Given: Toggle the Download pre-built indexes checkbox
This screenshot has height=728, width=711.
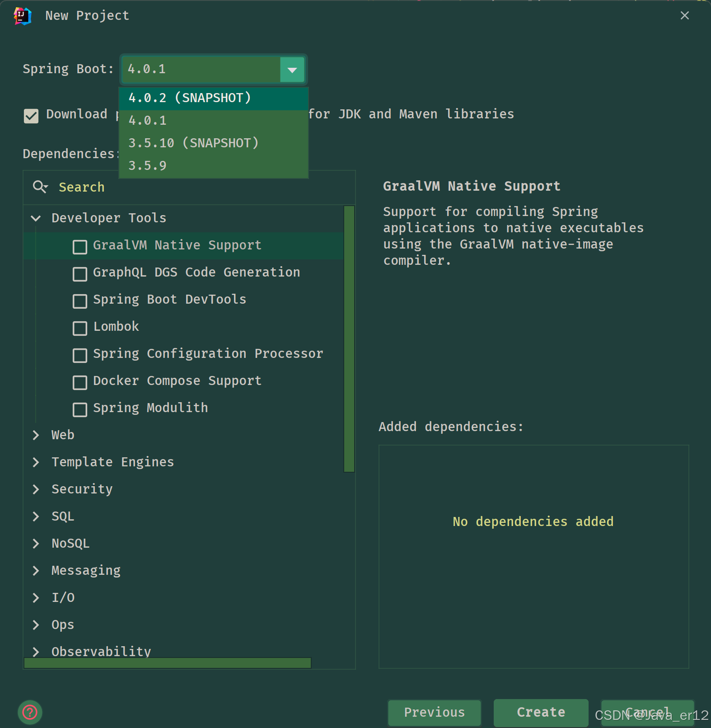Looking at the screenshot, I should coord(31,116).
